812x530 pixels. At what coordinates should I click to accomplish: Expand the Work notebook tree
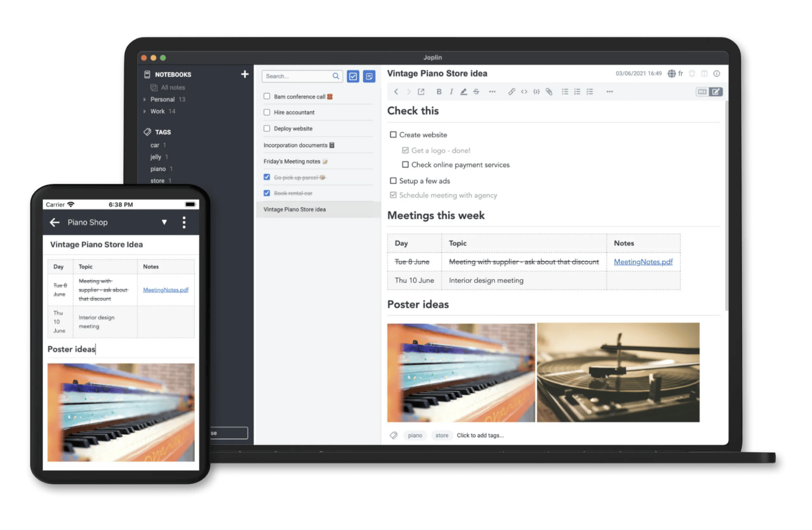click(x=145, y=111)
